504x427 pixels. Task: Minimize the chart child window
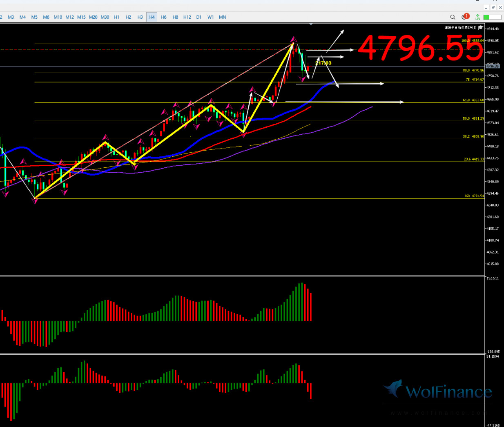486,7
